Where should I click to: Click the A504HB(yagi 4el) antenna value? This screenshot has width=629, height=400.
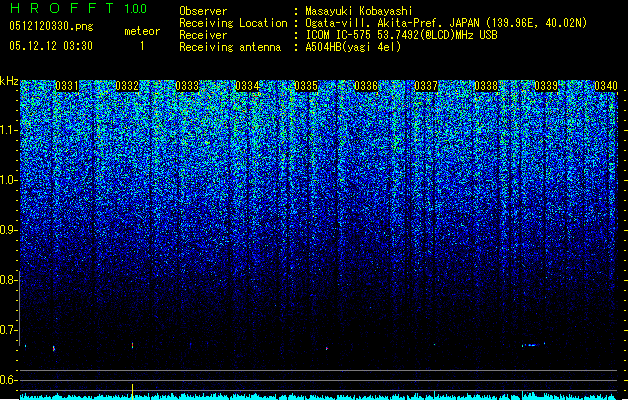click(x=353, y=47)
